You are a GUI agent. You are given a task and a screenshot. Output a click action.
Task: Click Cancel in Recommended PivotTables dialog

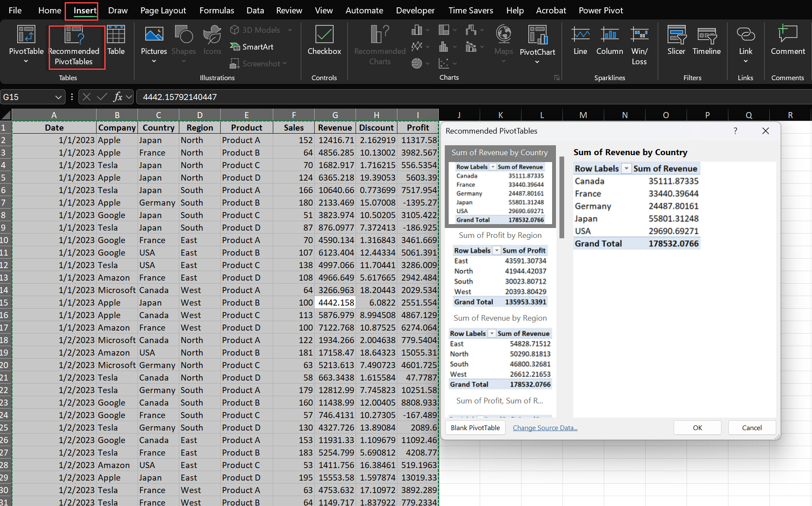[752, 428]
